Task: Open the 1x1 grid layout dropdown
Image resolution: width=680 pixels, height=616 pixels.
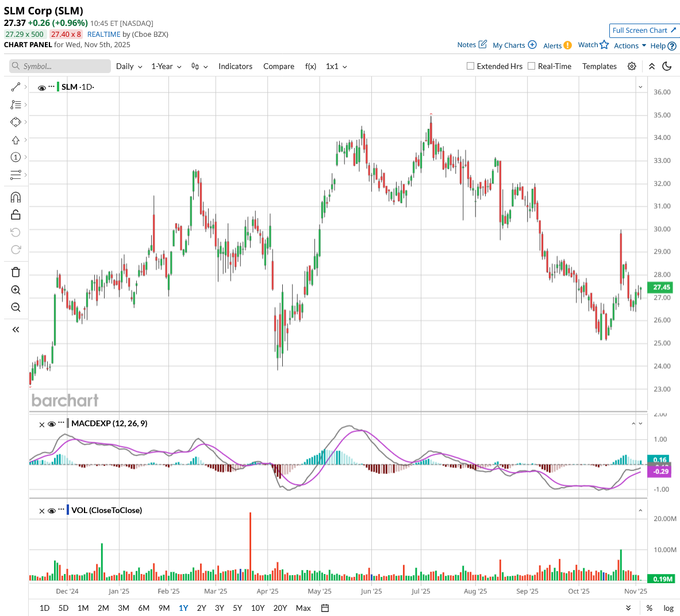Action: point(336,66)
